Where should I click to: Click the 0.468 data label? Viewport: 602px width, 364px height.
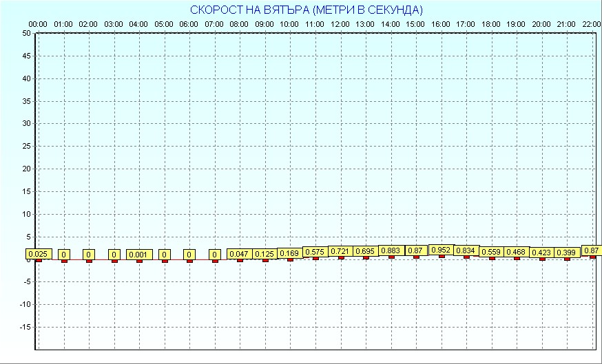(x=517, y=252)
